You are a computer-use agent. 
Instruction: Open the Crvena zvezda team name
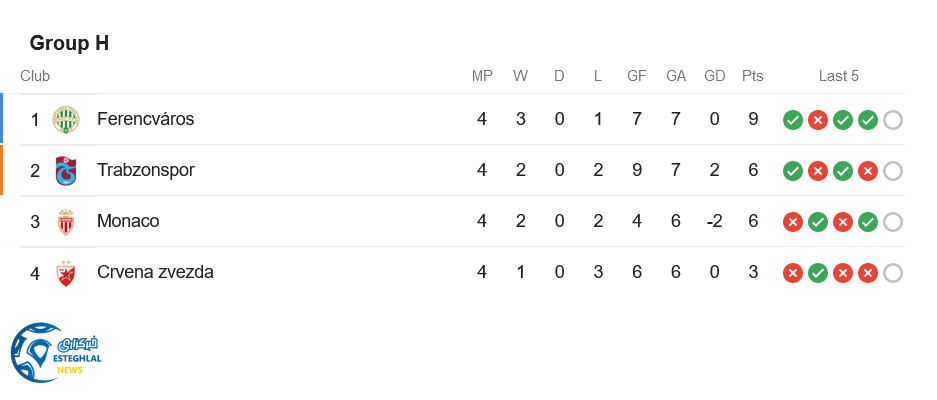[155, 272]
